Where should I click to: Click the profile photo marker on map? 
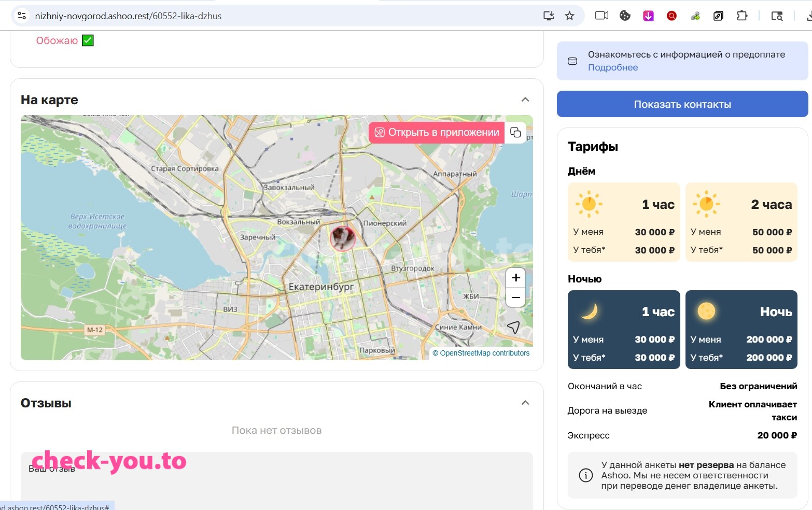click(x=343, y=238)
